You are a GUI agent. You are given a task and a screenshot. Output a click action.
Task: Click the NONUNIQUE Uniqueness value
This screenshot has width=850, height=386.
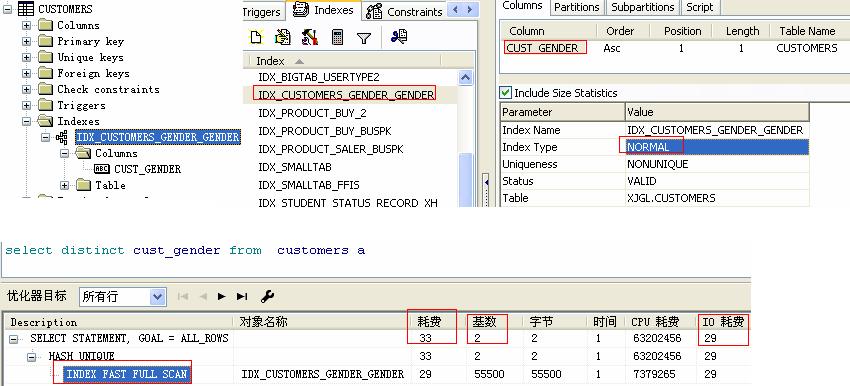(658, 164)
